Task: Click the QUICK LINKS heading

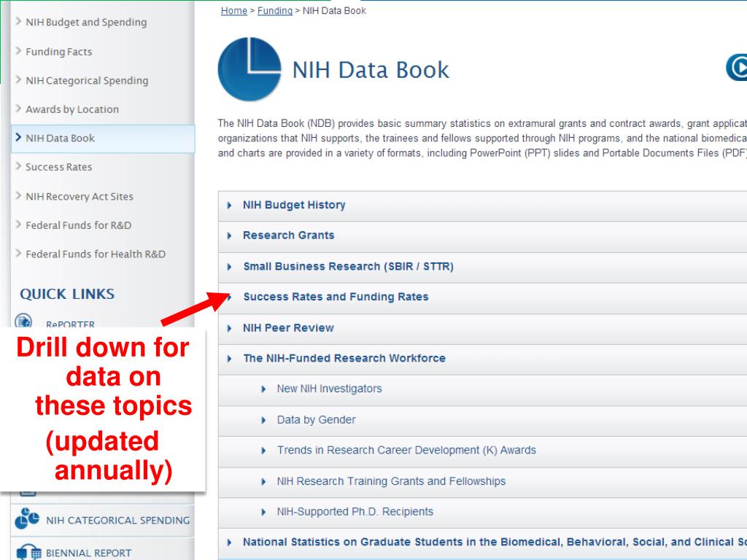Action: point(67,294)
